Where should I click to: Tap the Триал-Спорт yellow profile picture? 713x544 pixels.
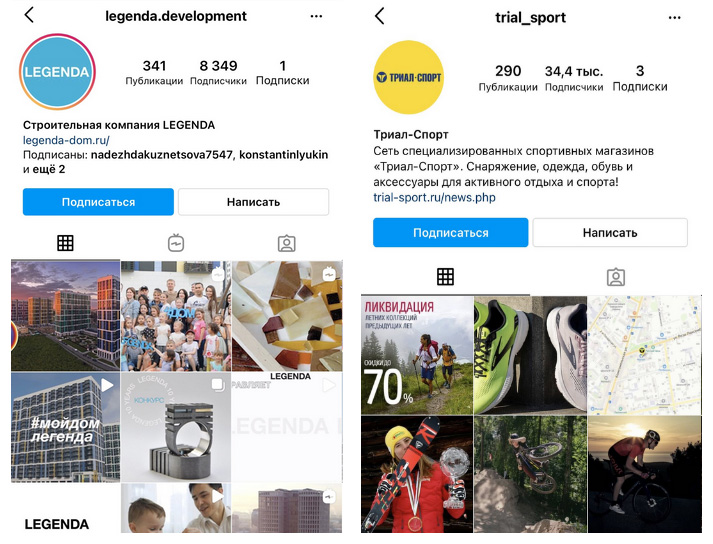coord(408,77)
